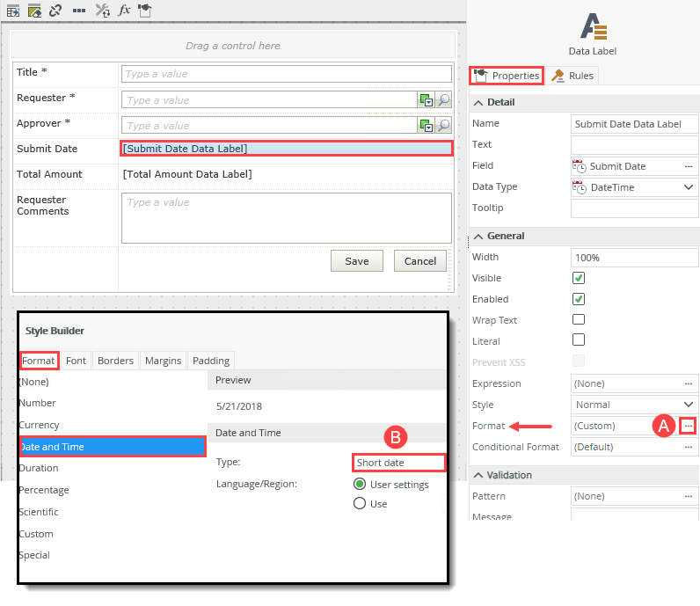Image resolution: width=700 pixels, height=606 pixels.
Task: Switch to the Properties tab
Action: point(507,76)
